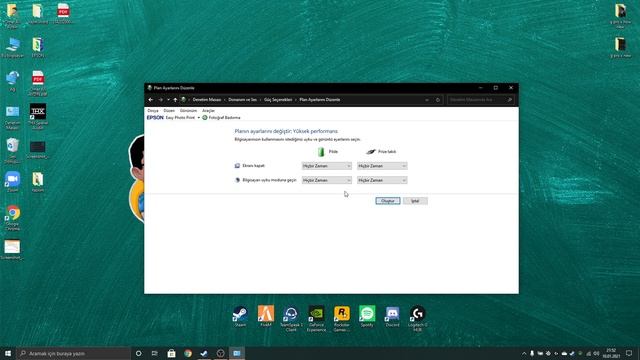Open the recent locations dropdown arrow
The image size is (640, 360).
coord(168,100)
